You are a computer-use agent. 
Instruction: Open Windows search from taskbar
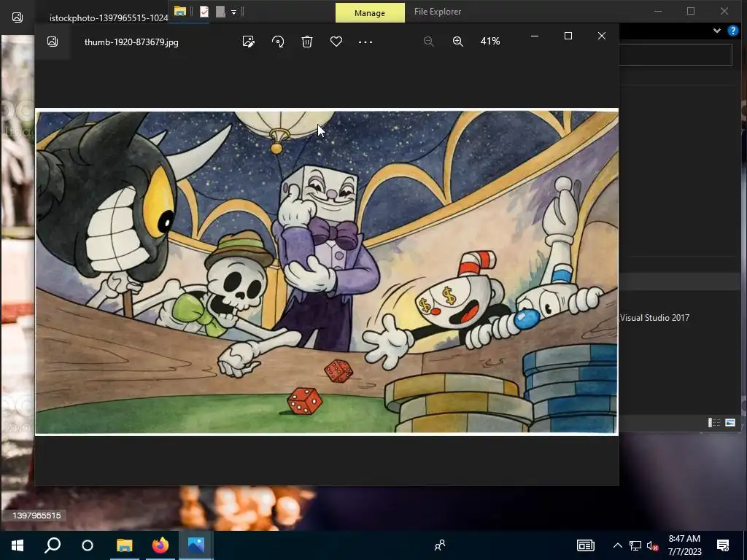pyautogui.click(x=53, y=545)
